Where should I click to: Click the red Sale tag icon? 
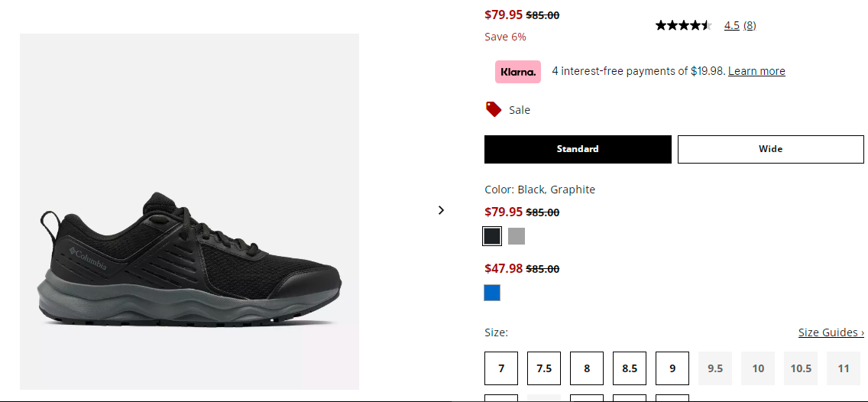494,109
